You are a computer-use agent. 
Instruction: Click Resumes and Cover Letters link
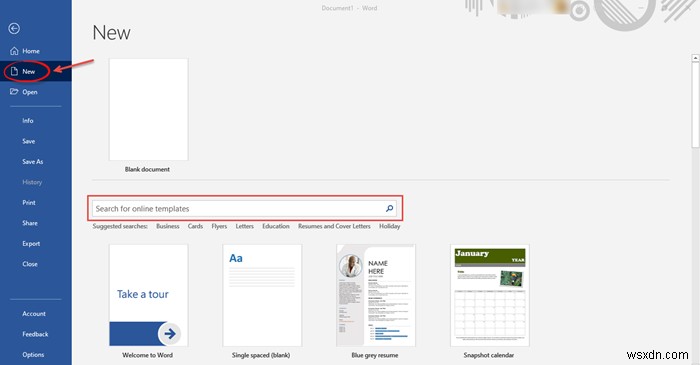point(334,226)
